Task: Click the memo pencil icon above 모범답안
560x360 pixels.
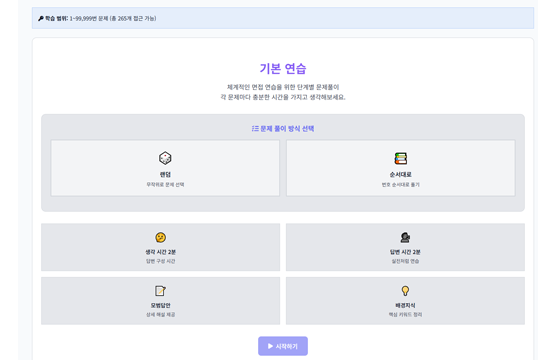Action: point(160,291)
